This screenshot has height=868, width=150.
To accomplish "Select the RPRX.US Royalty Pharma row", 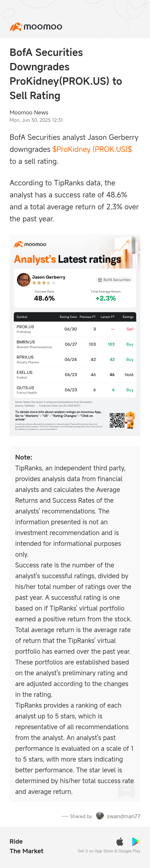I will coord(75,360).
